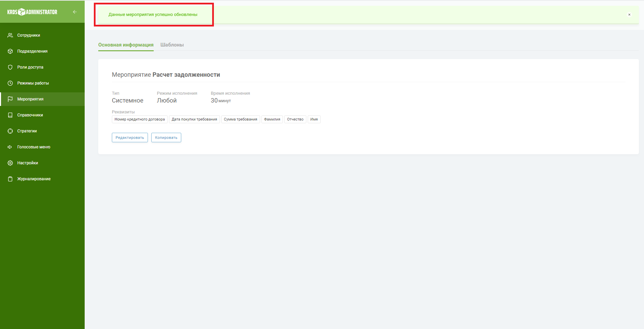Click the Системное type value

[128, 100]
